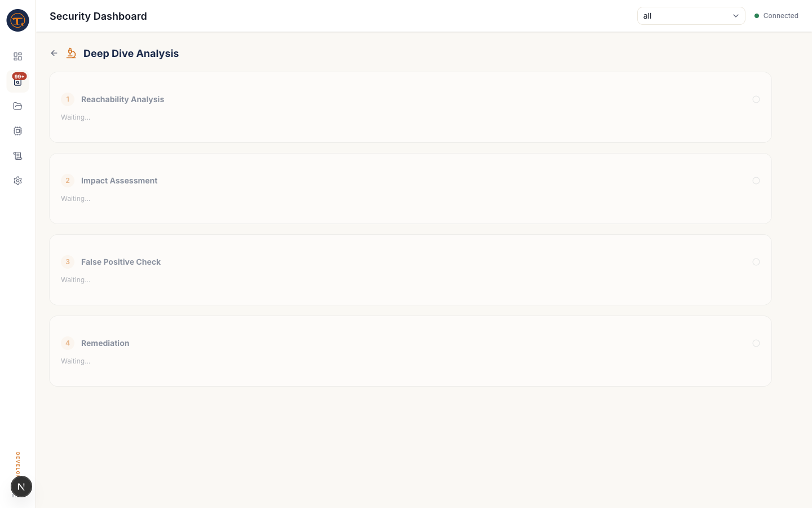This screenshot has width=812, height=508.
Task: Open settings gear in sidebar
Action: [x=17, y=181]
